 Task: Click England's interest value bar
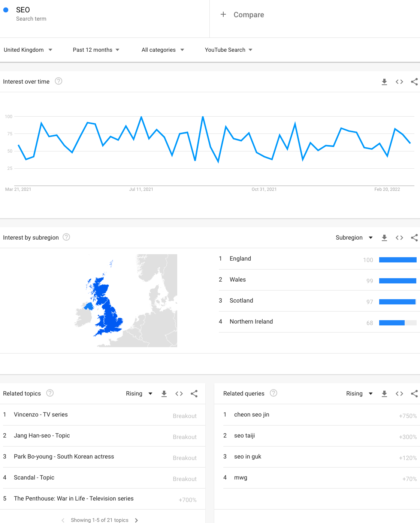(398, 259)
